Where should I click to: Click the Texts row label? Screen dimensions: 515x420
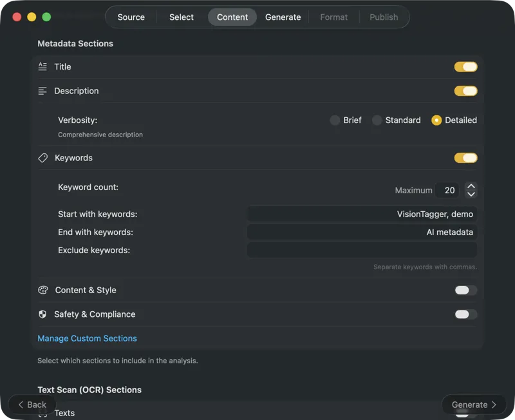click(64, 413)
